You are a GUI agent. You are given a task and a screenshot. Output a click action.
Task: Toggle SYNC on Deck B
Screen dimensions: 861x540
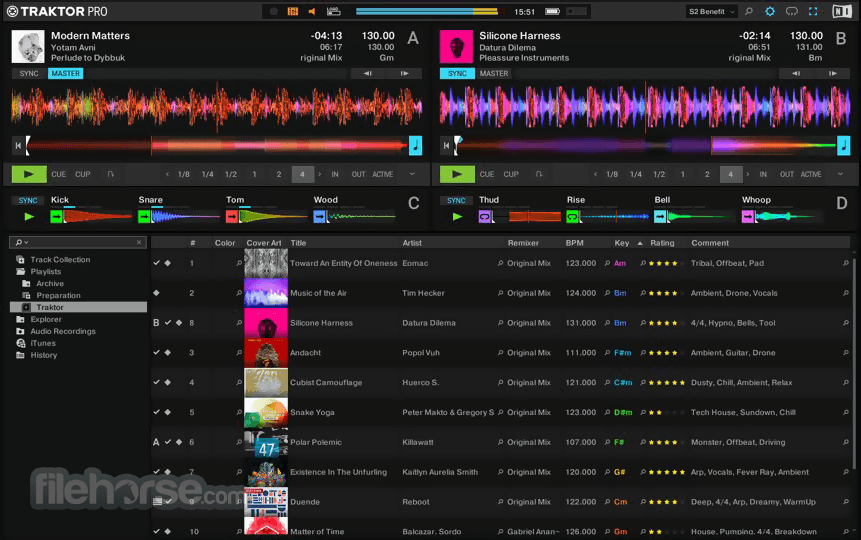pos(457,73)
